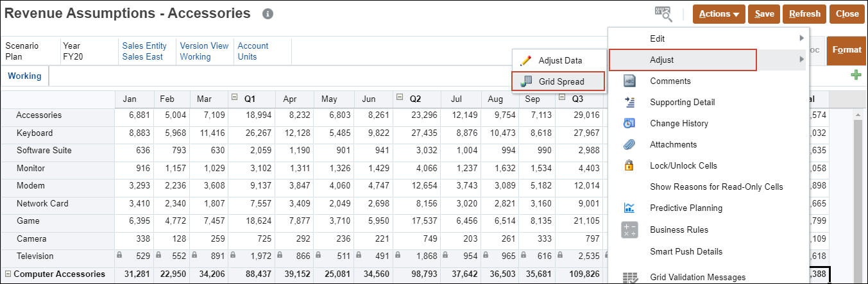
Task: Expand the Adjust submenu
Action: pos(683,60)
